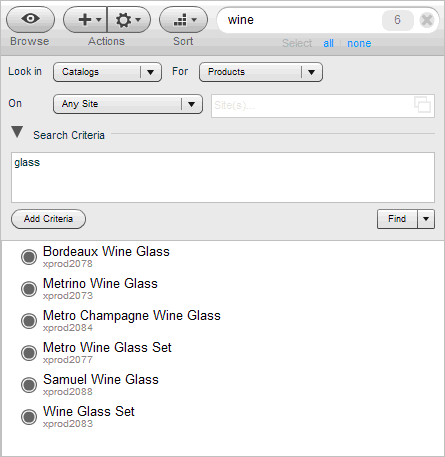Open the Find button dropdown arrow
Viewport: 445px width, 457px height.
click(426, 219)
